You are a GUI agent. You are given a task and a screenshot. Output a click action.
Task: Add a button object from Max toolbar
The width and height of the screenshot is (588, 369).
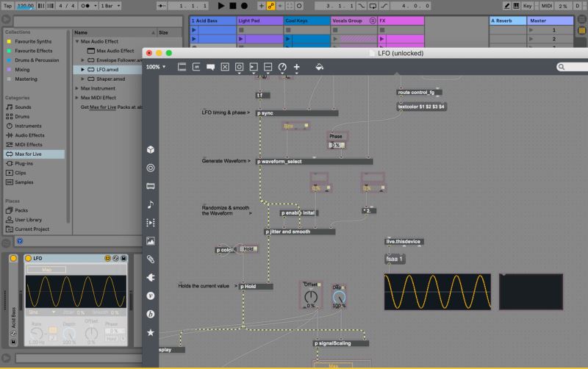point(239,67)
